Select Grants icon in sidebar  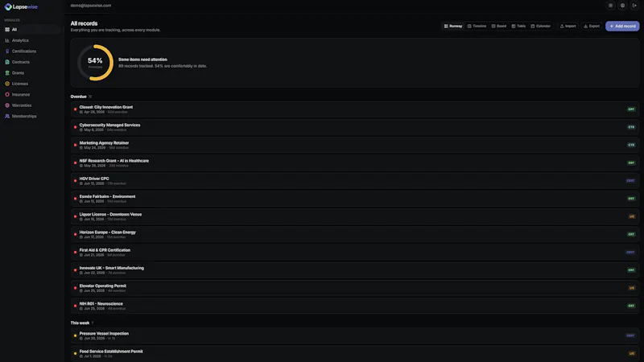[7, 72]
